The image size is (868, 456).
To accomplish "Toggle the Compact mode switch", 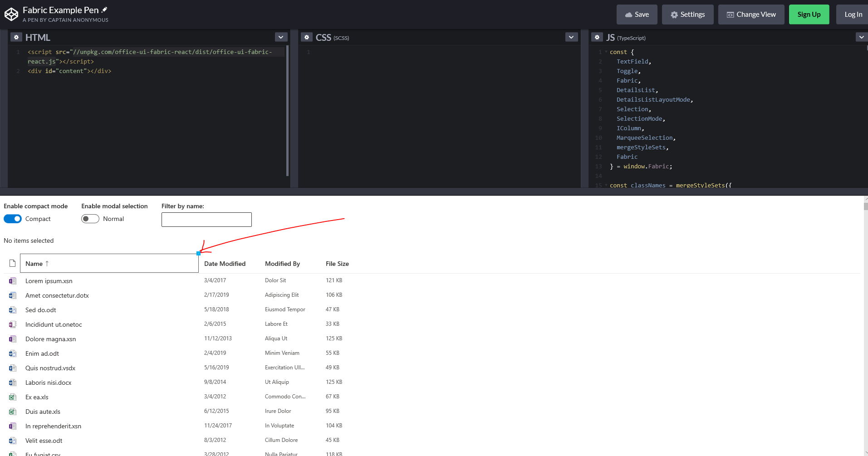I will click(x=13, y=219).
